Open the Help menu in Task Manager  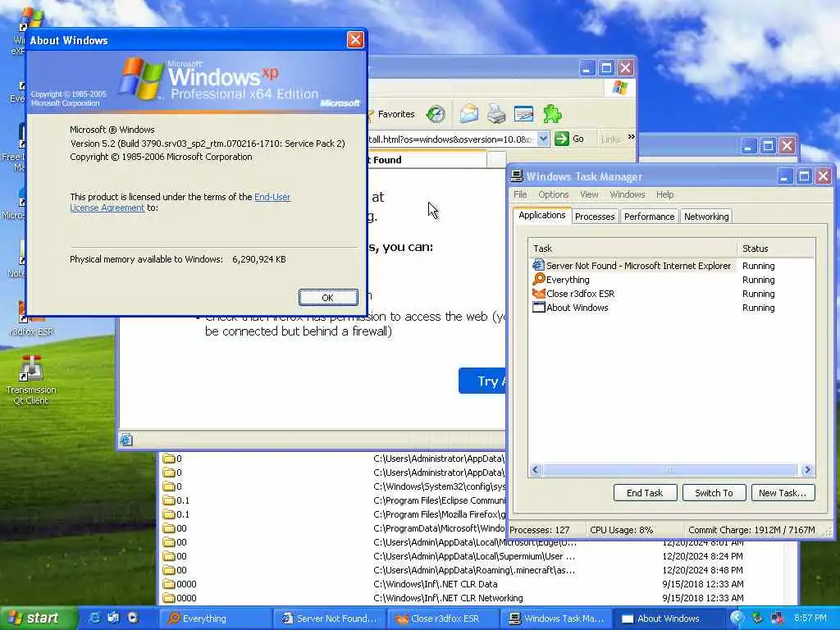tap(664, 194)
